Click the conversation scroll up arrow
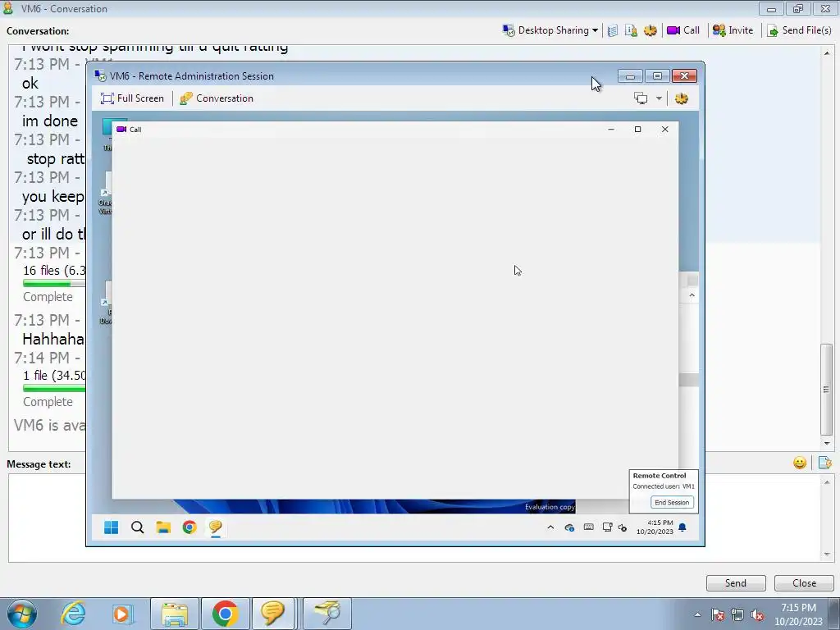 [826, 53]
